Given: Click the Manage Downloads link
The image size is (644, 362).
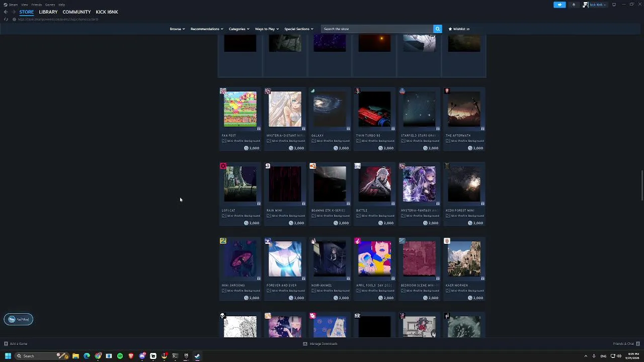Looking at the screenshot, I should click(324, 344).
